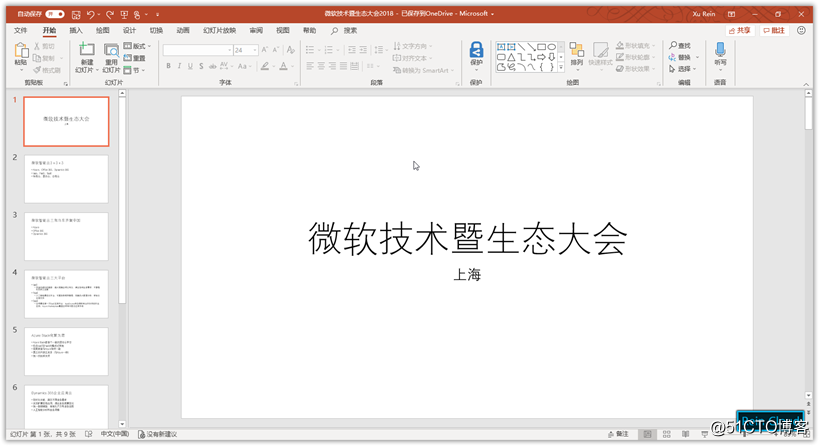Screen dimensions: 819x446
Task: Click the text highlight color pen icon
Action: pos(265,66)
